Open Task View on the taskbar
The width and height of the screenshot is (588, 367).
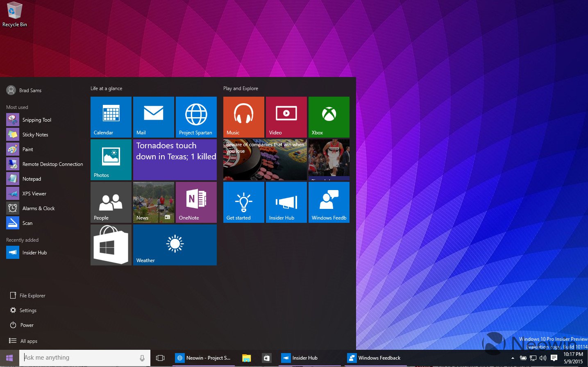[160, 357]
